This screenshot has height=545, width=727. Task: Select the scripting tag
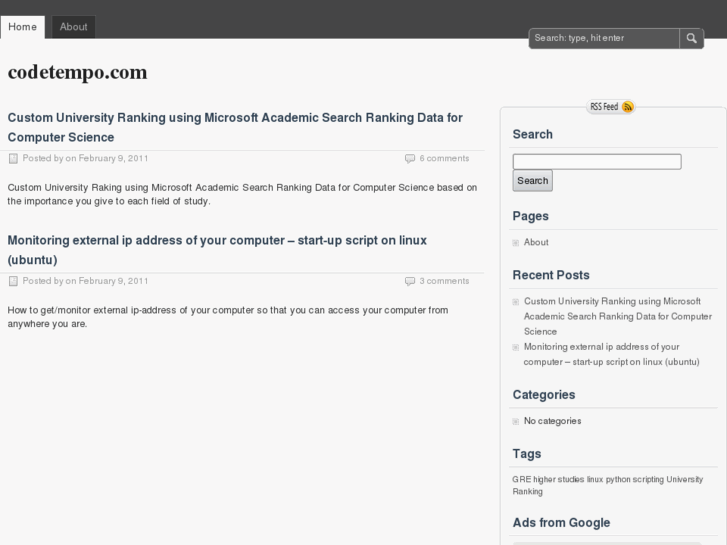pos(648,479)
